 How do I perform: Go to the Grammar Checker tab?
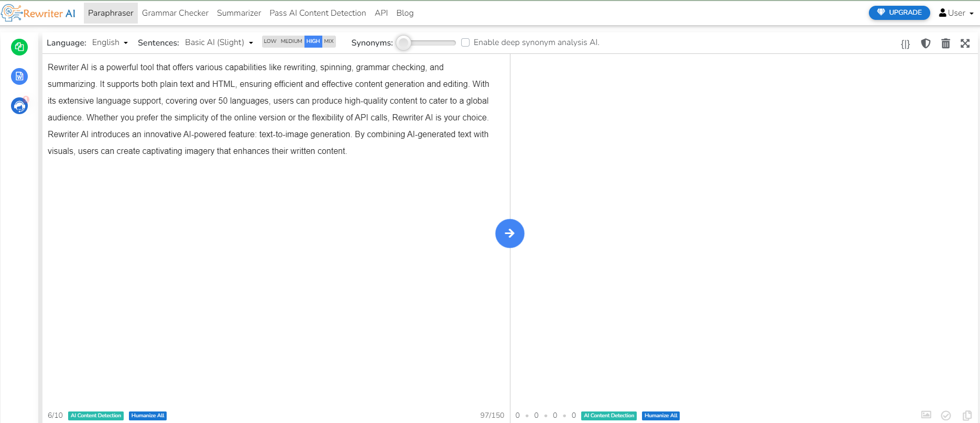[175, 13]
